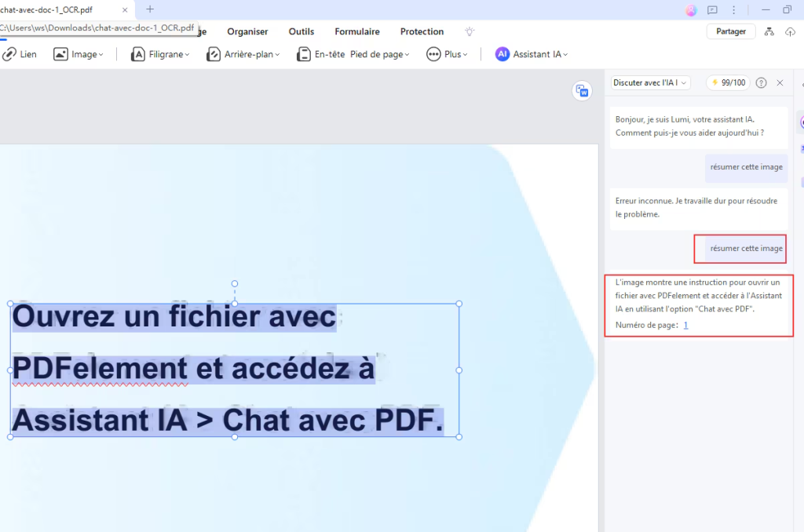Click the hierarchy network icon beside Partager
This screenshot has height=532, width=804.
point(769,31)
